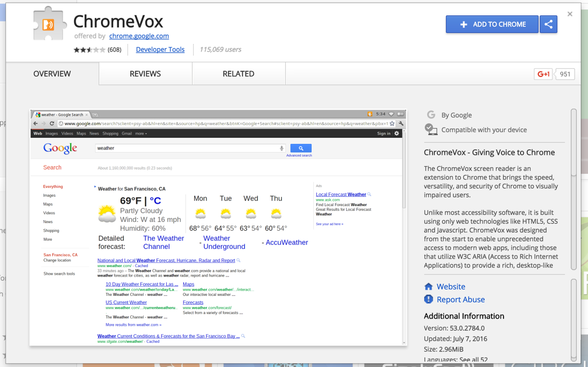Click the (608) ratings count

pyautogui.click(x=114, y=49)
